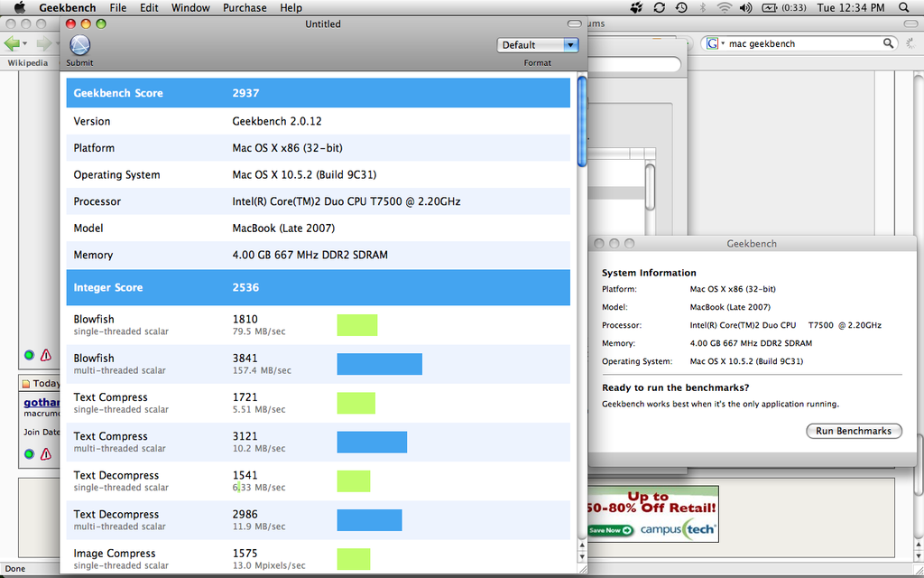The image size is (924, 578).
Task: Click Text Decompress single-threaded green bar
Action: click(x=354, y=480)
